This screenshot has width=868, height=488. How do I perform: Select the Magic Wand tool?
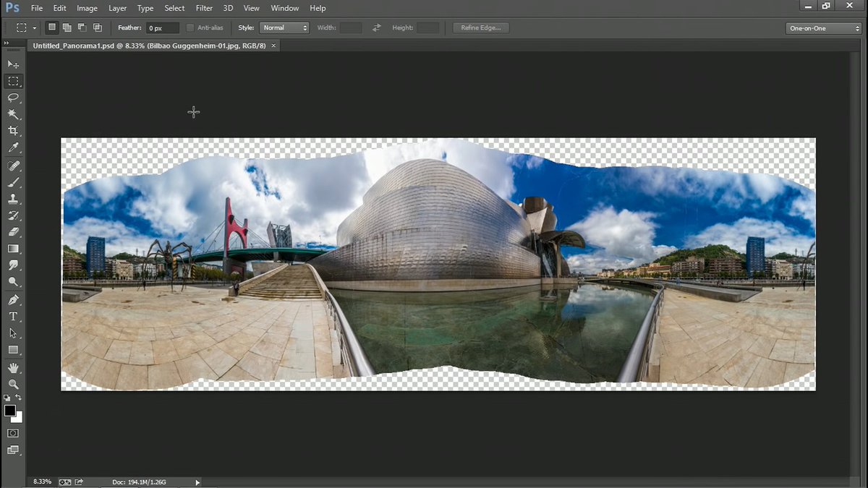pyautogui.click(x=13, y=114)
